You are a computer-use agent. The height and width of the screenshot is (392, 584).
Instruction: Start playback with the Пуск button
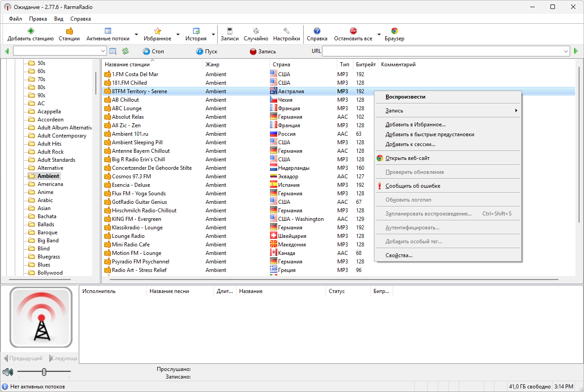[x=207, y=52]
